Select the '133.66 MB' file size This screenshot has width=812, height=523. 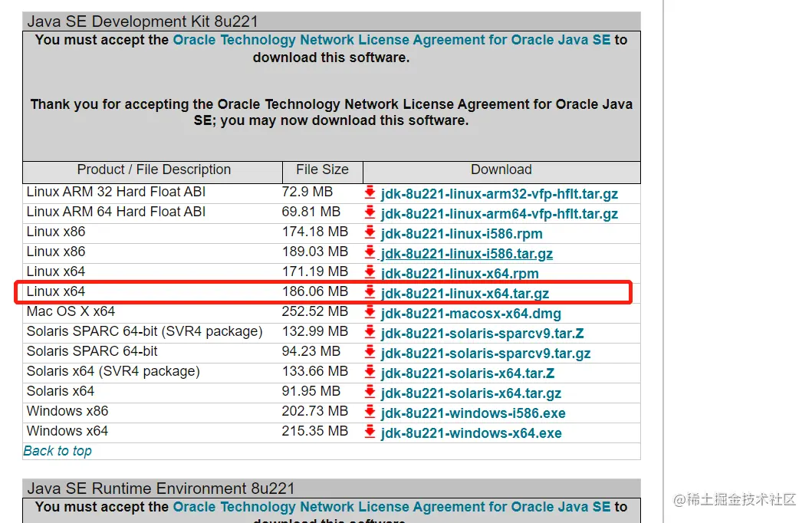(x=315, y=371)
